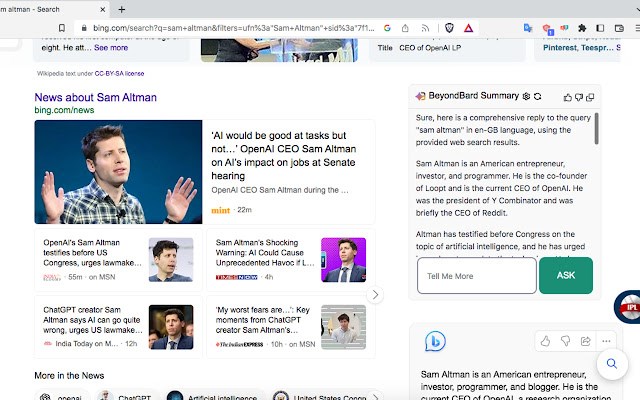Click the BeyondBard Summary logo icon

point(420,96)
